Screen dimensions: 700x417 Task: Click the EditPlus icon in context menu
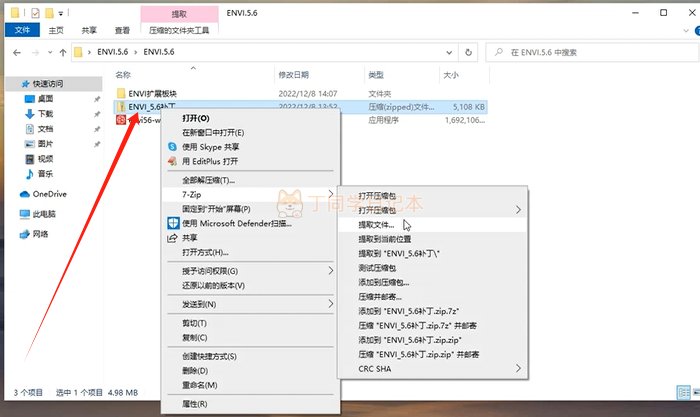172,160
